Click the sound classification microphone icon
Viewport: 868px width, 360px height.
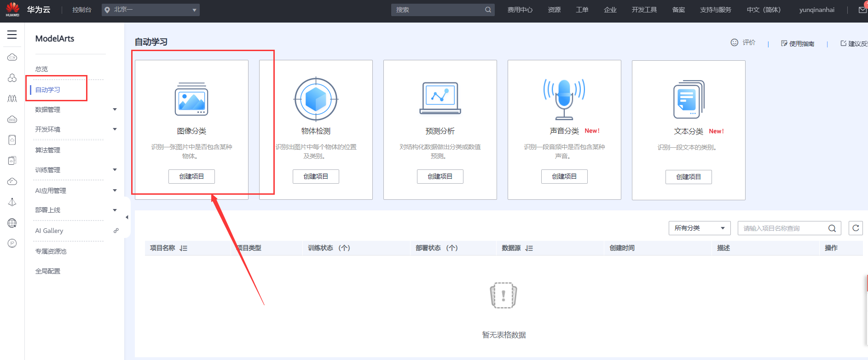pyautogui.click(x=564, y=99)
